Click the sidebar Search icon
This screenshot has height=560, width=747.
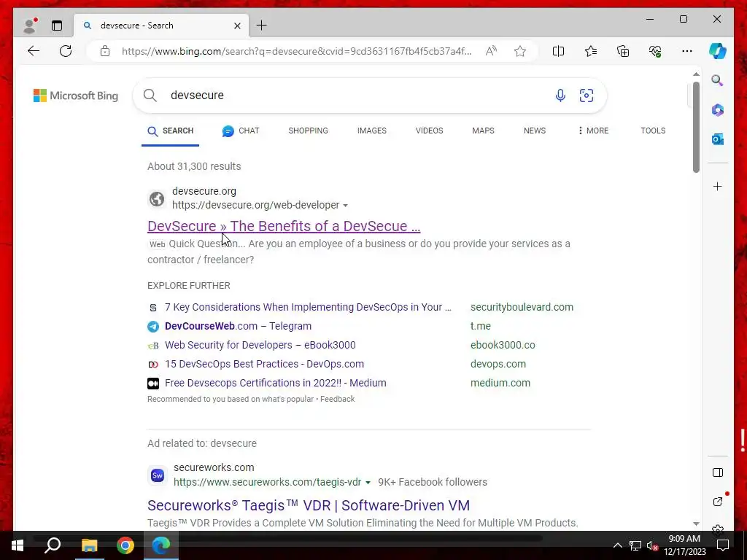pos(718,80)
